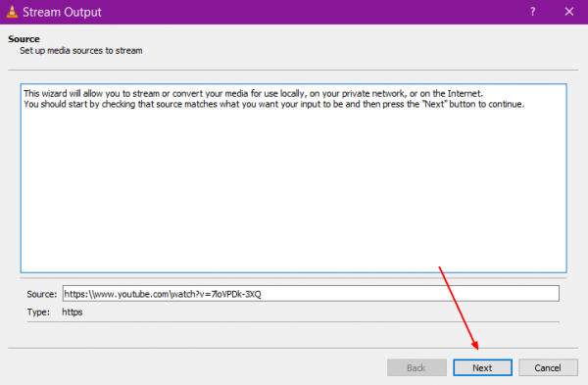
Task: Close the Stream Output dialog
Action: tap(568, 12)
